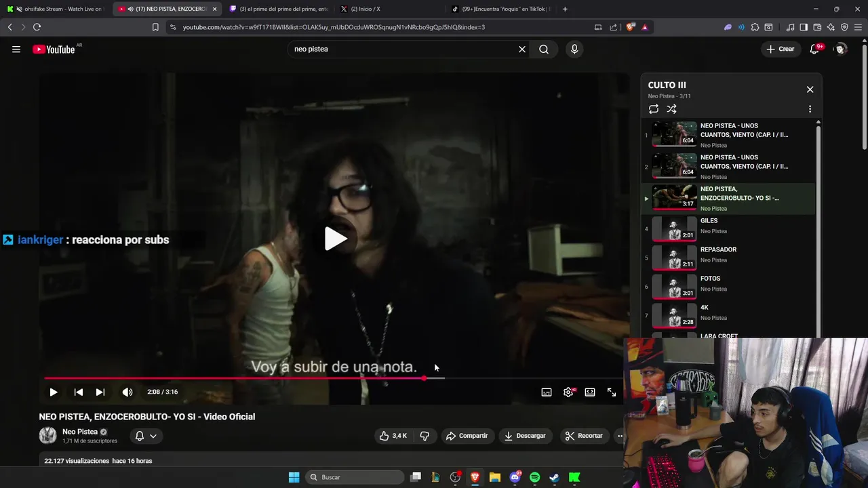The width and height of the screenshot is (868, 488).
Task: Open the YouTube account avatar menu
Action: pos(841,49)
